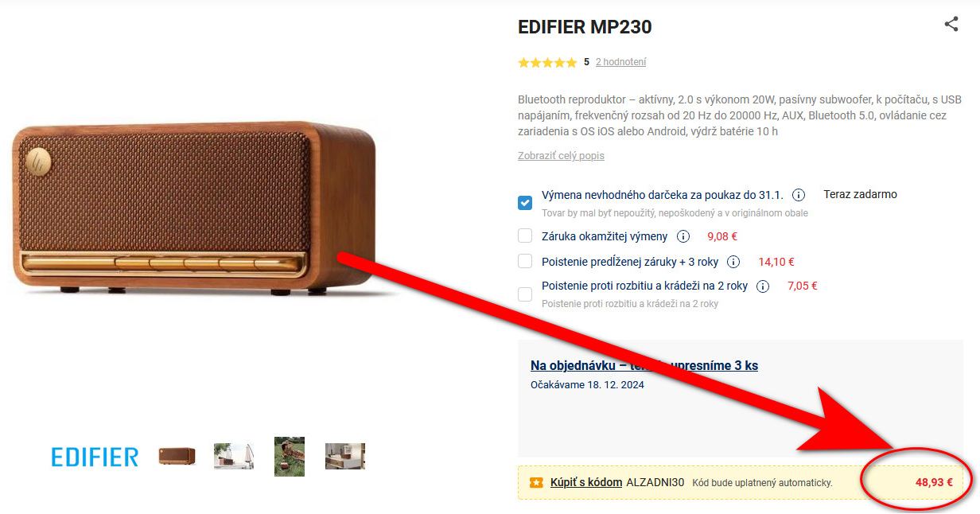Expand description via Zobraziť celý popis
This screenshot has height=514, width=980.
pos(561,156)
